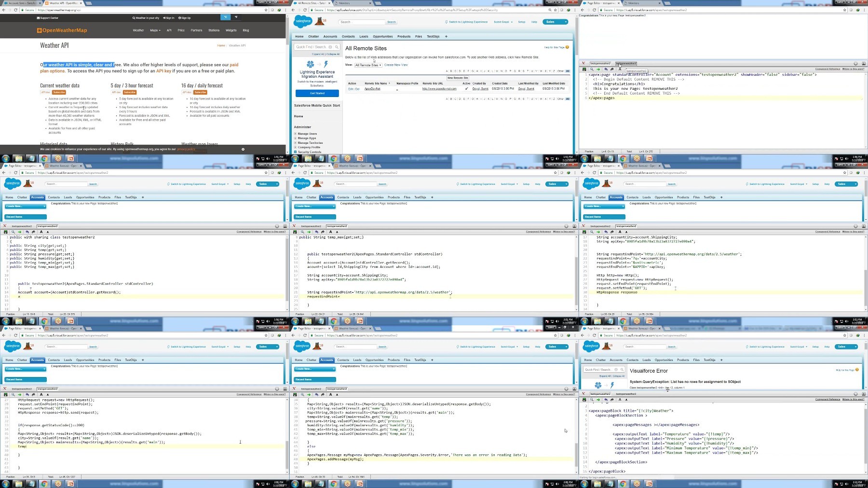Open File Explorer in taskbar below OpenWeatherMap window
This screenshot has width=868, height=488.
coord(18,158)
